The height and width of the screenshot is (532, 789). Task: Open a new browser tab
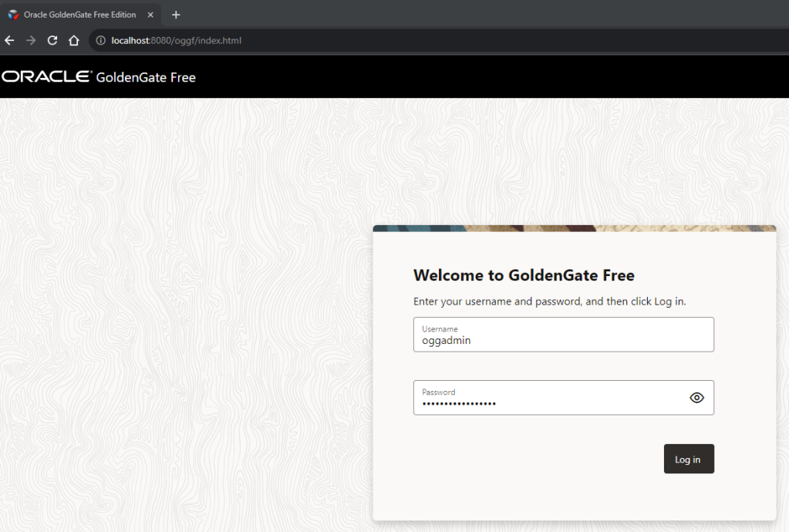176,15
